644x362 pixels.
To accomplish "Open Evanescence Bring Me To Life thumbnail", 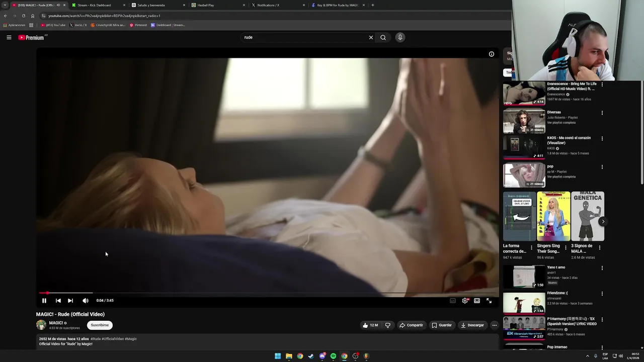I will 524,93.
